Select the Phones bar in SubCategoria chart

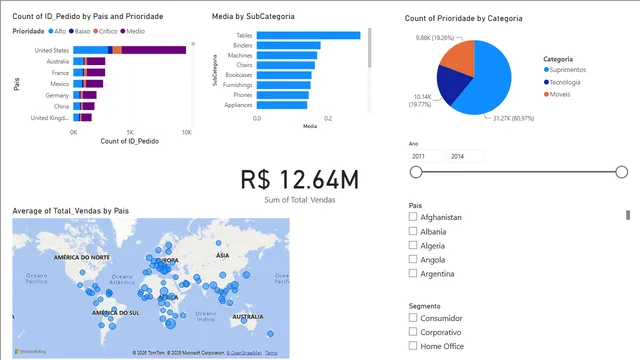[x=282, y=95]
